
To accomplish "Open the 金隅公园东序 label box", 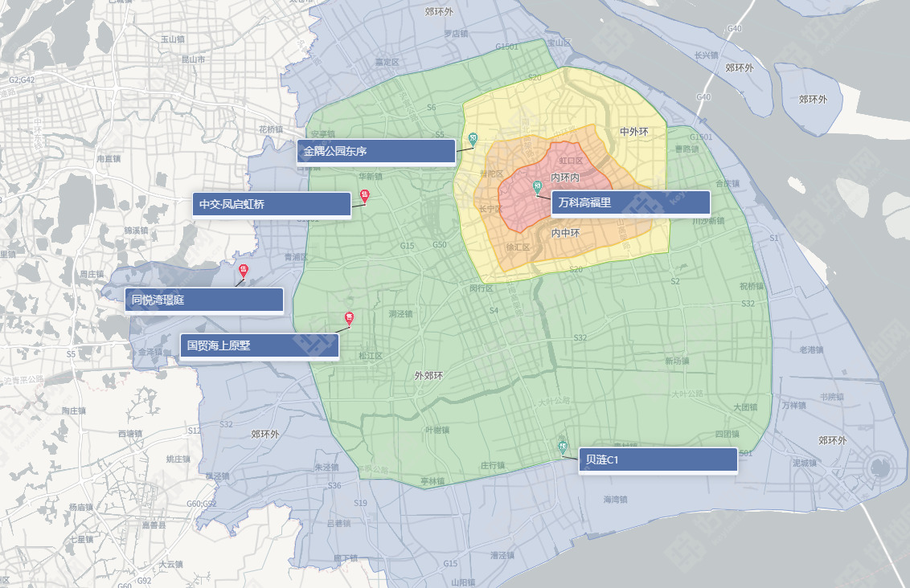I will (375, 151).
